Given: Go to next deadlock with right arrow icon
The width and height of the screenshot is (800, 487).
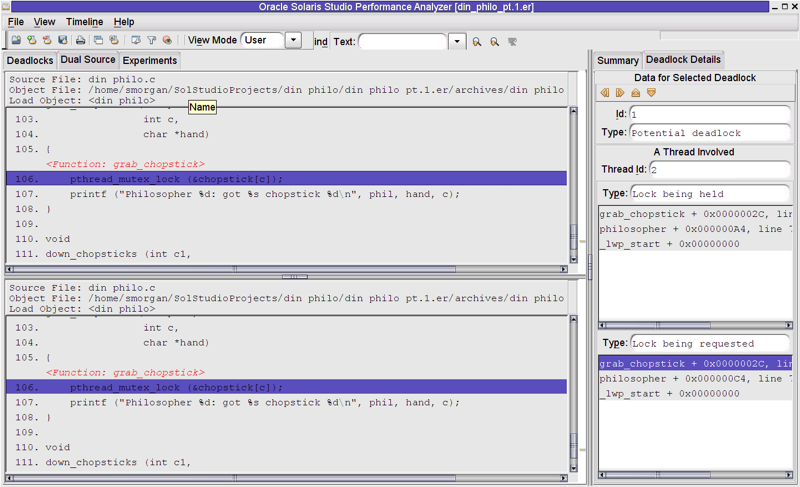Looking at the screenshot, I should click(620, 93).
